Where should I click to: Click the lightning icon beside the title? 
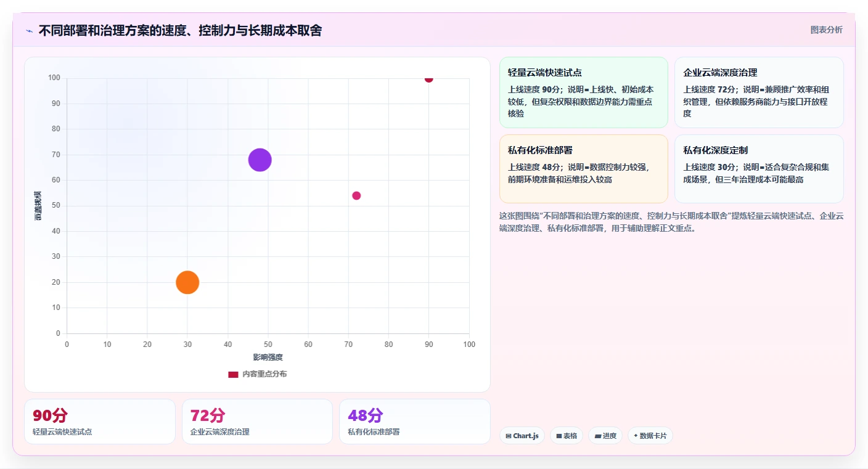(x=29, y=31)
